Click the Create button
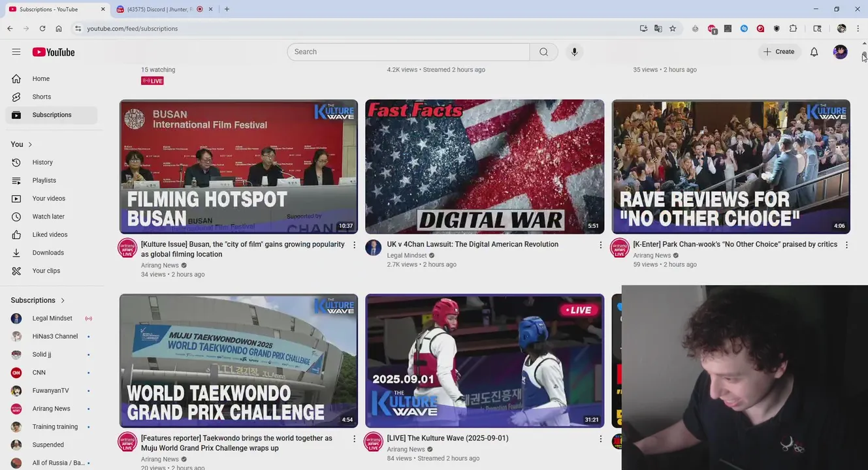868x470 pixels. [x=779, y=52]
